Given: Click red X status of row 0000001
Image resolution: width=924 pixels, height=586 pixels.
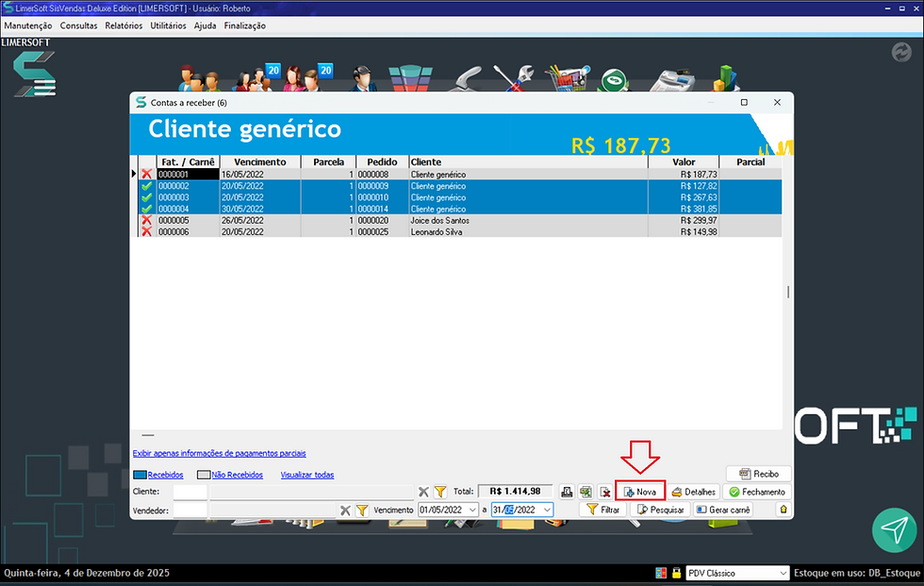Looking at the screenshot, I should coord(147,174).
